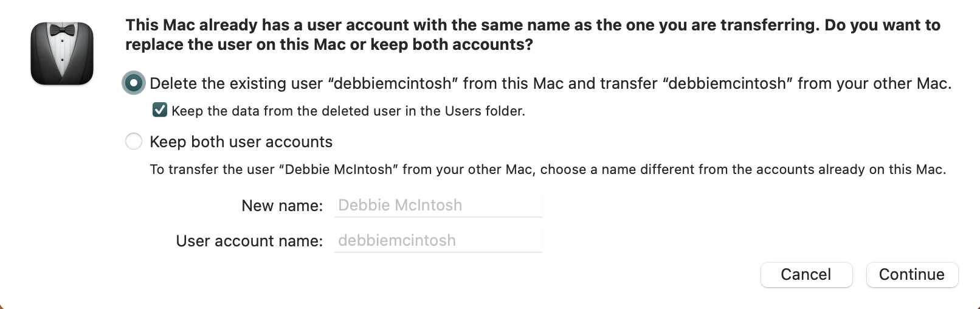Click the "debbiemcintosh" placeholder in the account field
This screenshot has height=309, width=980.
[397, 241]
